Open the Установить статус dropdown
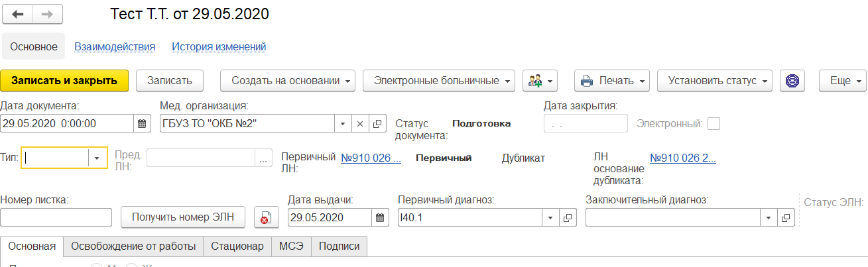Viewport: 868px width, 267px height. [714, 81]
